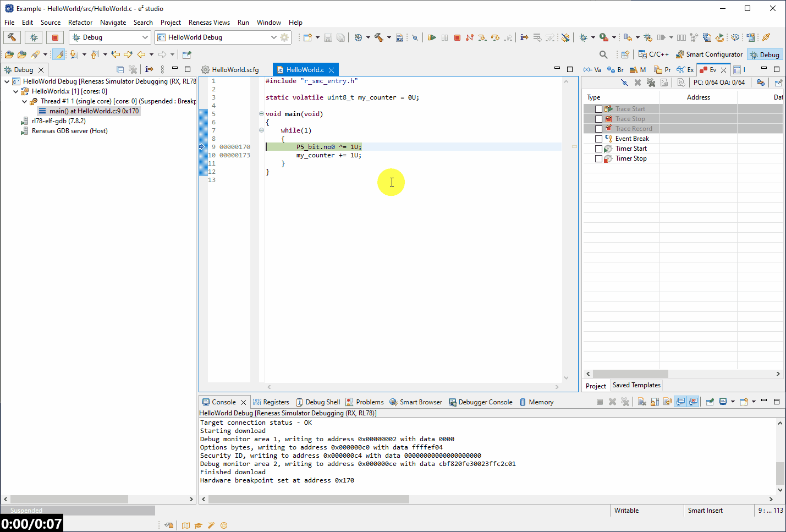Click the Step Into icon
This screenshot has width=786, height=532.
coord(482,37)
